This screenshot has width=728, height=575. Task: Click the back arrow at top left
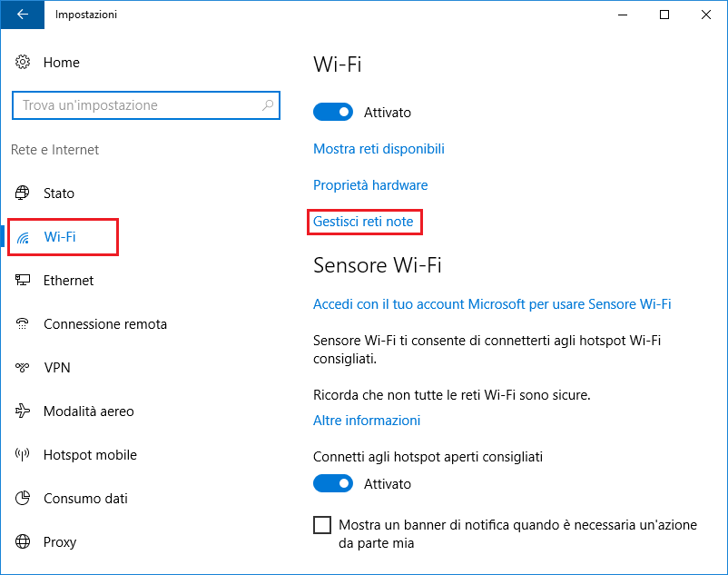tap(20, 15)
